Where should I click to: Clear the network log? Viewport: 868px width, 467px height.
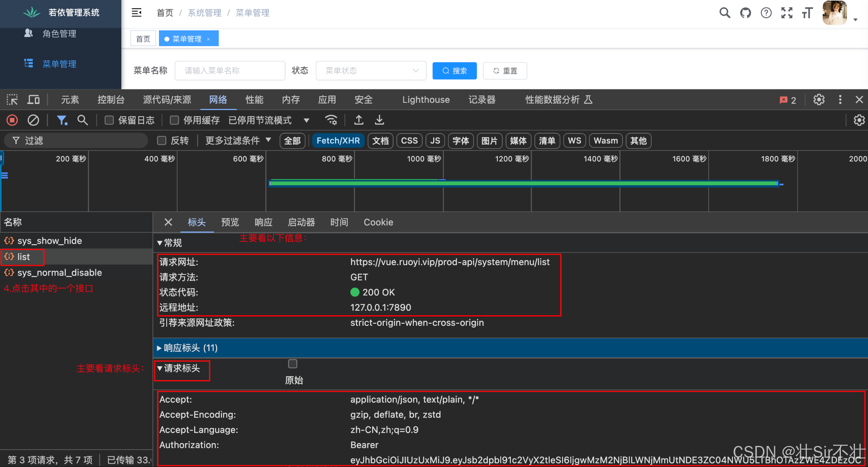(x=33, y=120)
